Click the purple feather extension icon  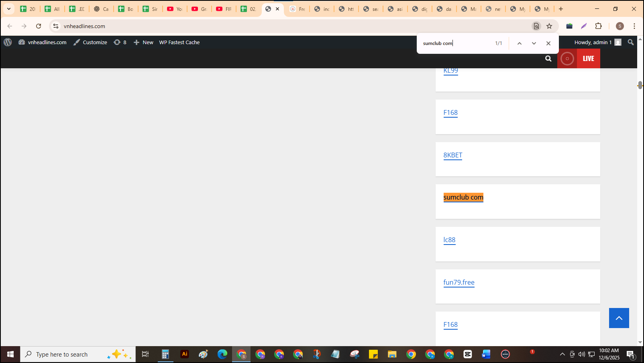coord(584,26)
